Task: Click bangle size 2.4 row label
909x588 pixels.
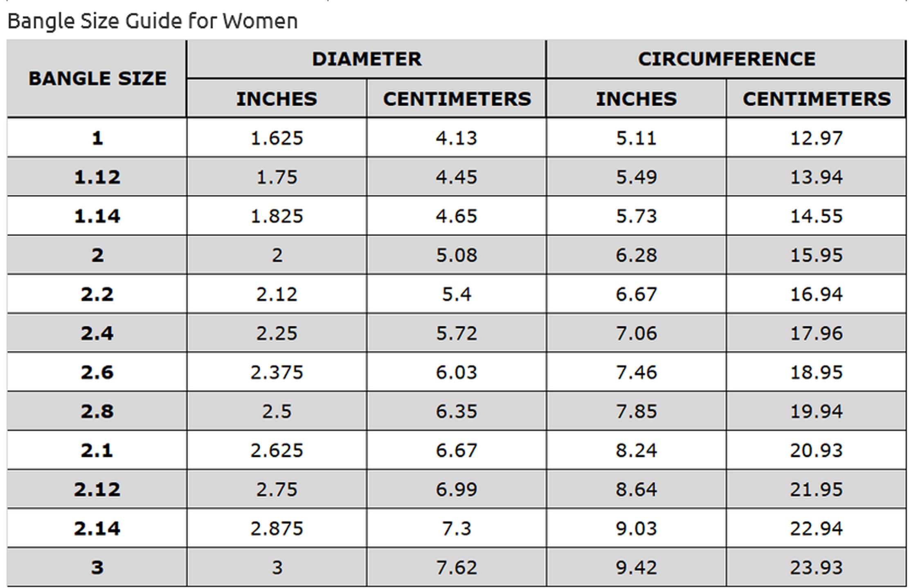Action: 97,333
